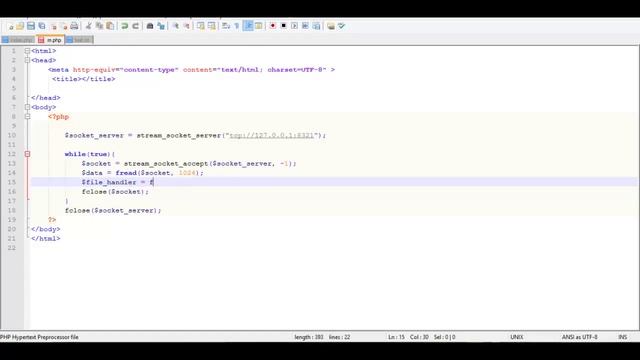640x360 pixels.
Task: Click the Close All toolbar icon
Action: (64, 26)
